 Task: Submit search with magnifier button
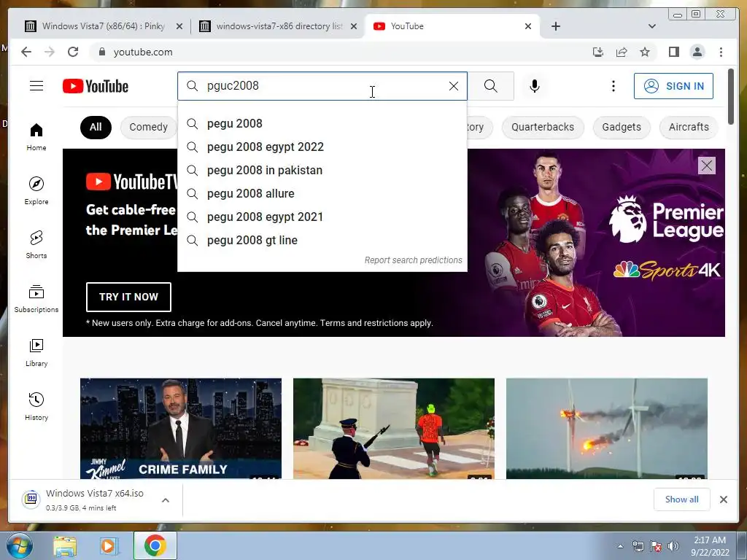tap(491, 86)
